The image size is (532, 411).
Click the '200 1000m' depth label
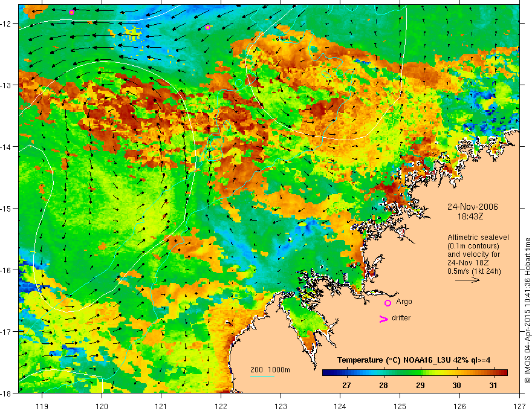[270, 370]
